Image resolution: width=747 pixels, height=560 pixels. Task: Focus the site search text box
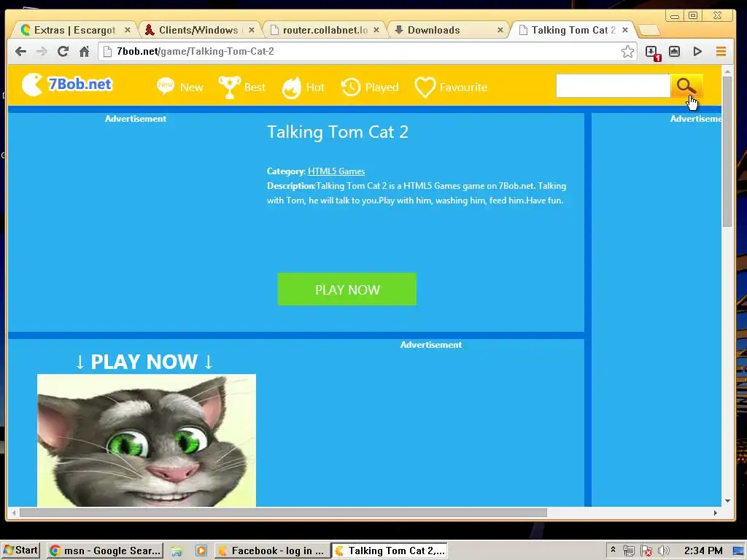tap(613, 86)
